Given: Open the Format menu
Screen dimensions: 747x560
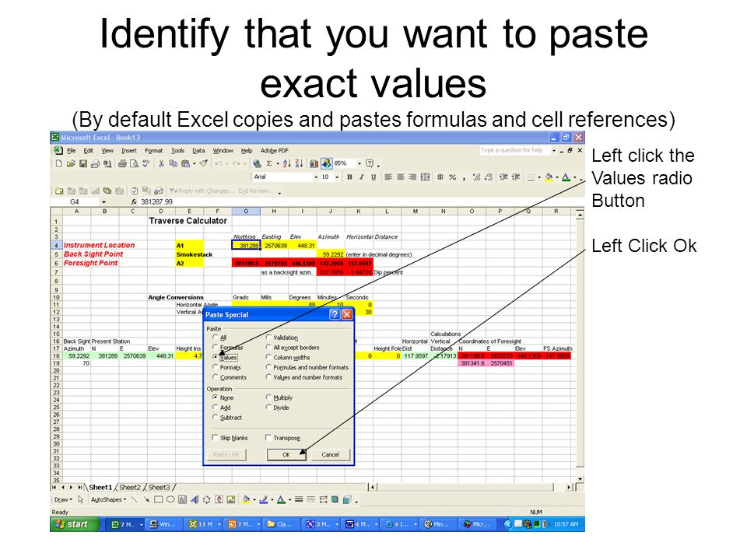Looking at the screenshot, I should click(x=154, y=150).
